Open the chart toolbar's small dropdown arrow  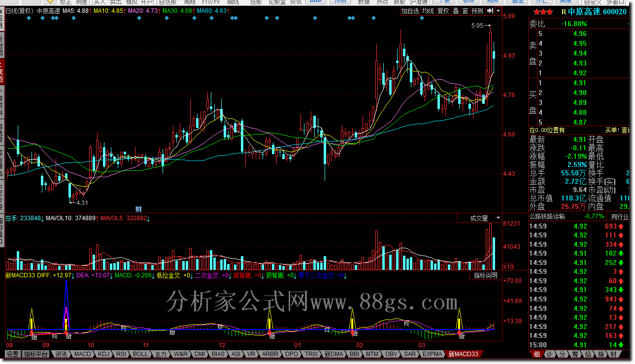click(x=499, y=11)
